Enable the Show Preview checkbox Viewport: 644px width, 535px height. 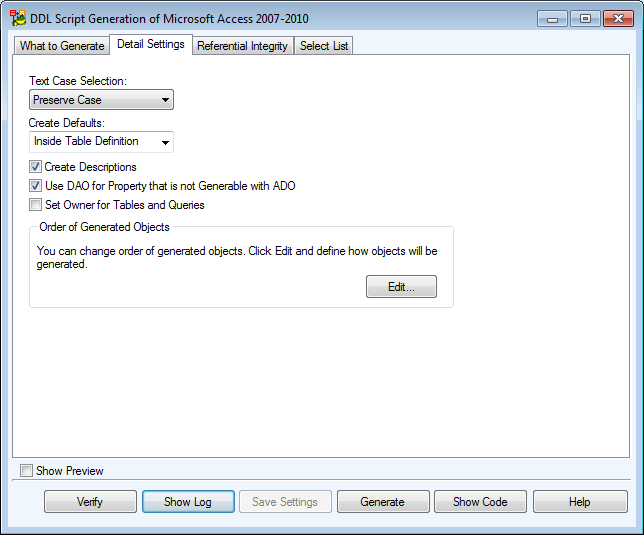click(27, 471)
